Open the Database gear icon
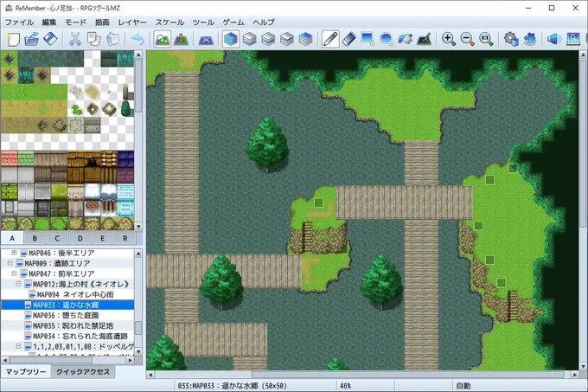 511,39
